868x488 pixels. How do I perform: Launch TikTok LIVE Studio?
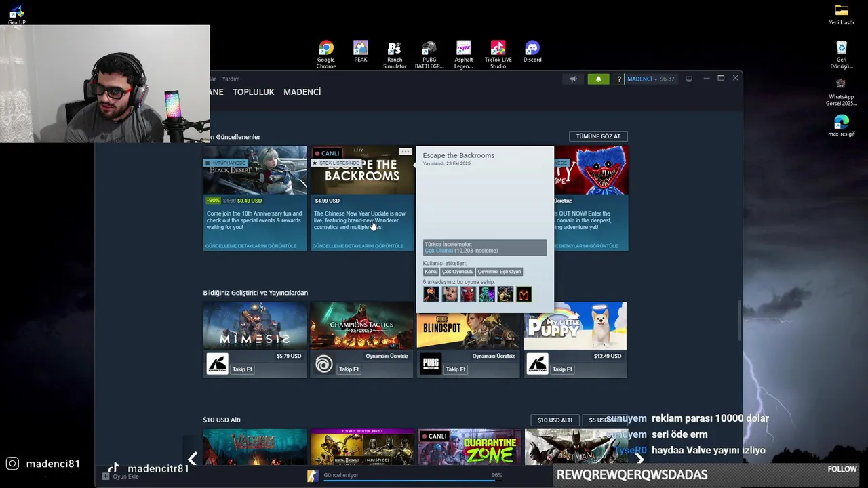[x=498, y=55]
